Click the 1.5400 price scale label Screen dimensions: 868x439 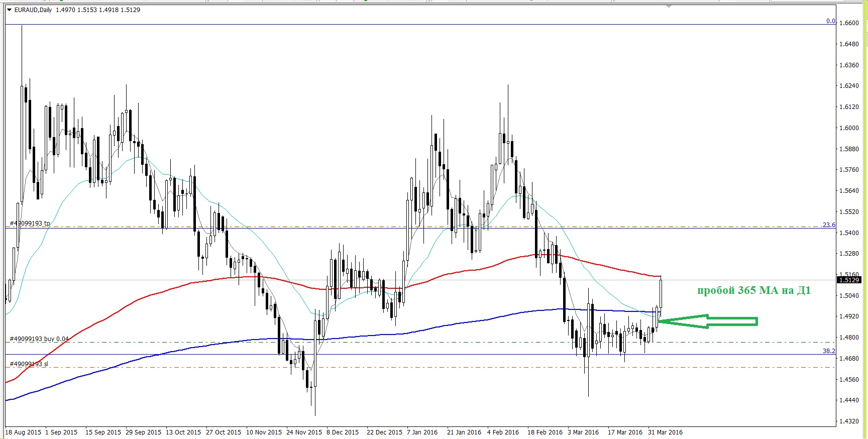click(x=849, y=233)
